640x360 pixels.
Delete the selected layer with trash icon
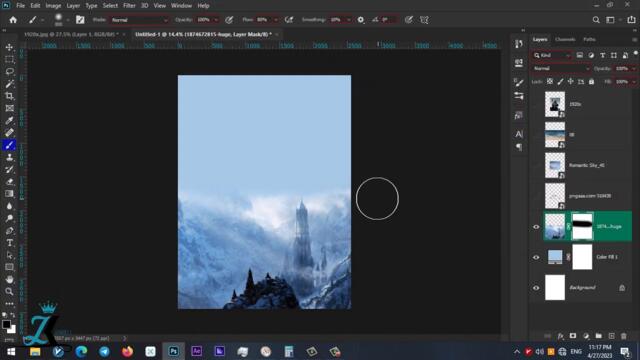pyautogui.click(x=624, y=336)
